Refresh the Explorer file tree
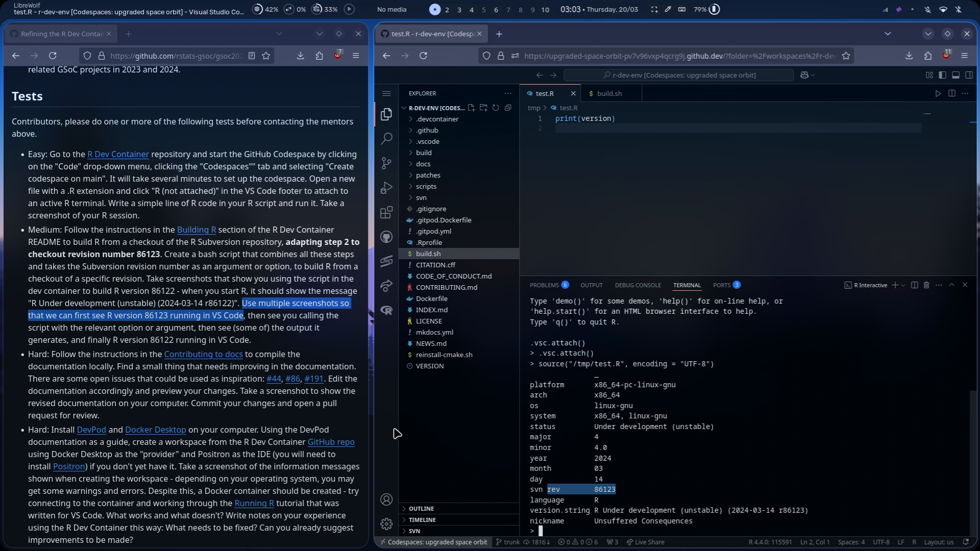The width and height of the screenshot is (980, 551). click(496, 108)
